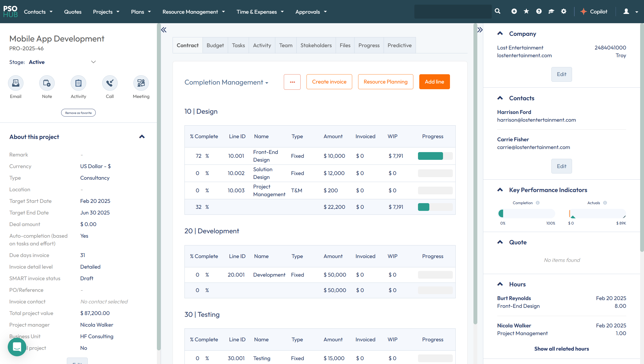The image size is (644, 364).
Task: Click the search magnifier icon
Action: (x=497, y=11)
